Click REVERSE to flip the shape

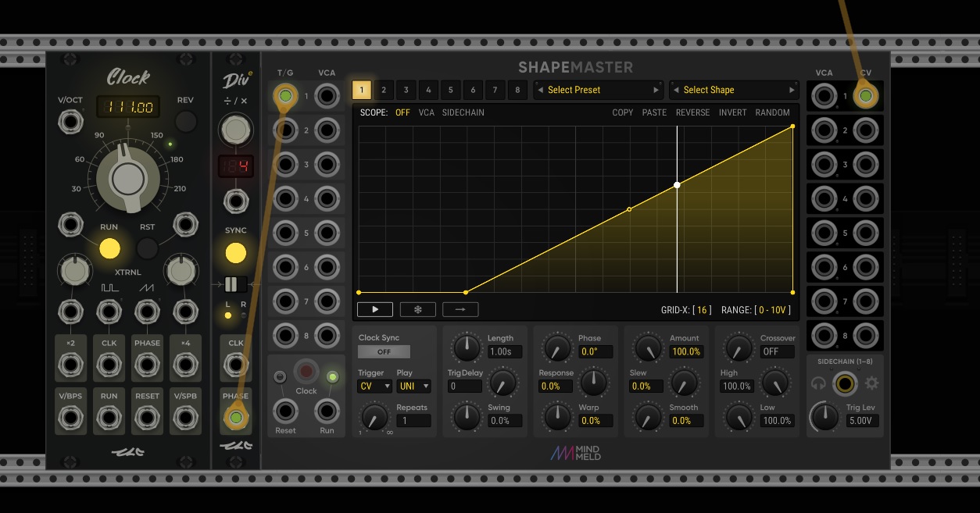(x=693, y=112)
